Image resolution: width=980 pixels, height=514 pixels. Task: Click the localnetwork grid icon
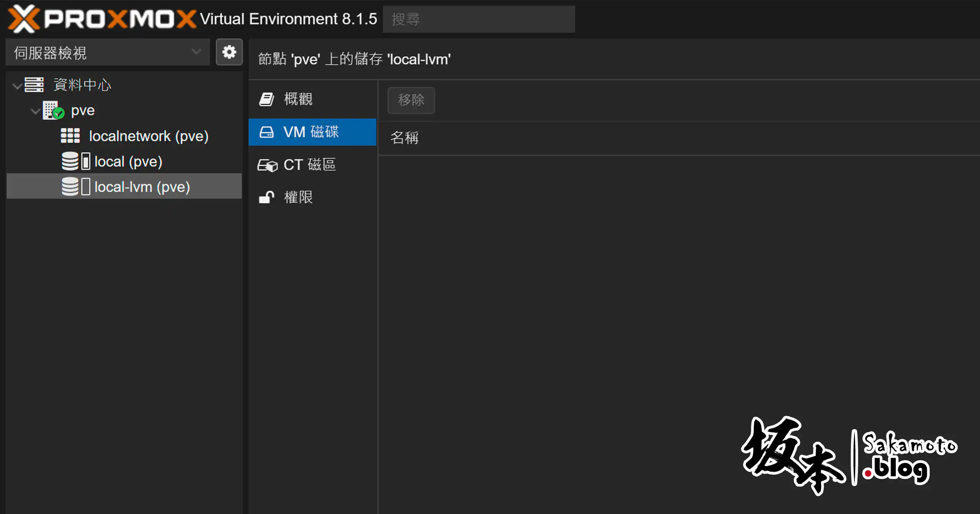(x=70, y=136)
